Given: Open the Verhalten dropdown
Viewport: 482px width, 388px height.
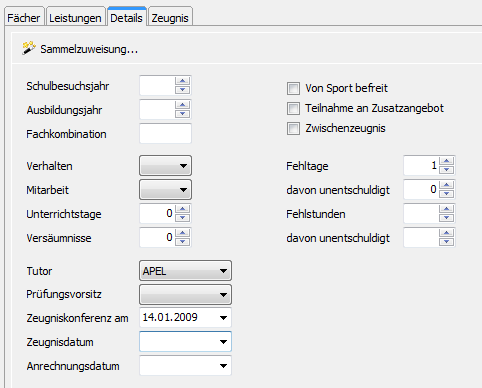Looking at the screenshot, I should [165, 165].
